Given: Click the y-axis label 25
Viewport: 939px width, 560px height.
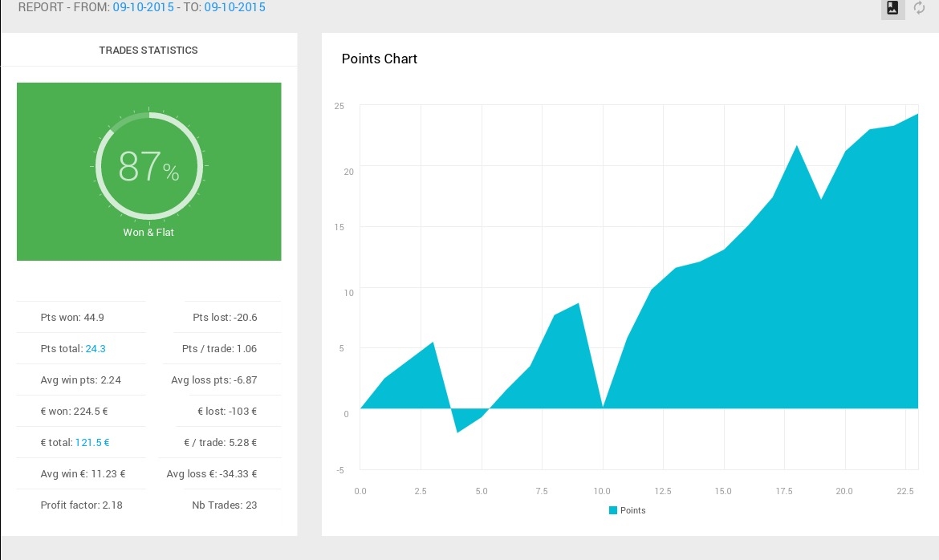Looking at the screenshot, I should pos(339,106).
